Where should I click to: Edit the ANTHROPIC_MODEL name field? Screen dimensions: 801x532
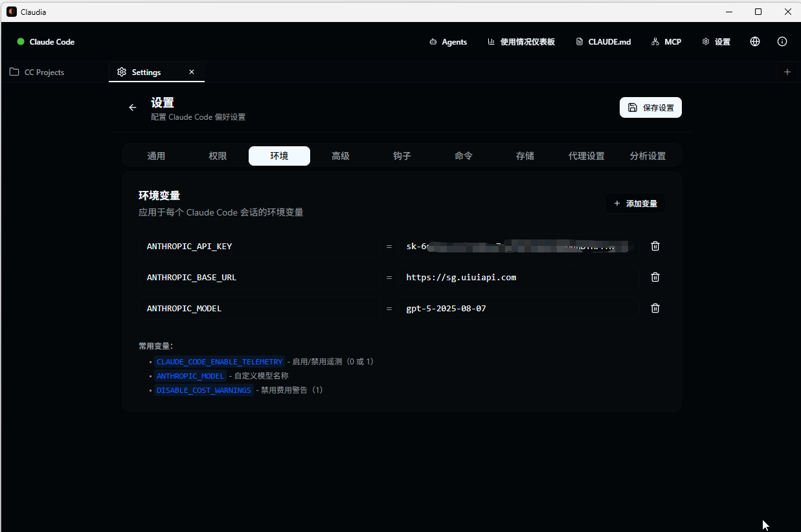[x=259, y=308]
